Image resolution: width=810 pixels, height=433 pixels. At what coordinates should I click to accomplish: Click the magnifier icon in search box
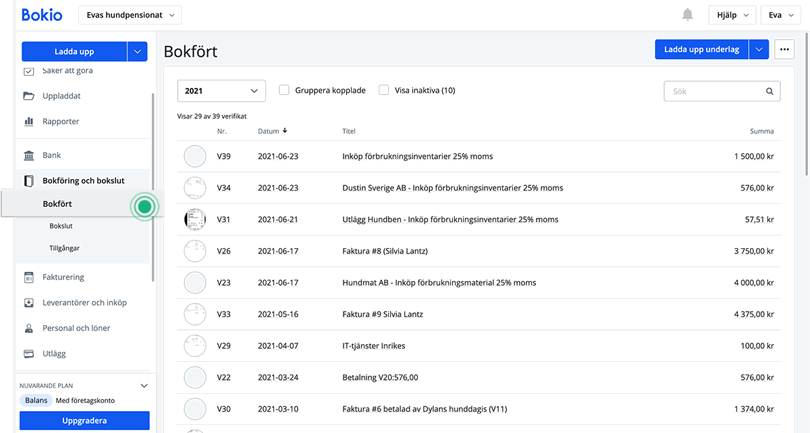click(x=770, y=91)
